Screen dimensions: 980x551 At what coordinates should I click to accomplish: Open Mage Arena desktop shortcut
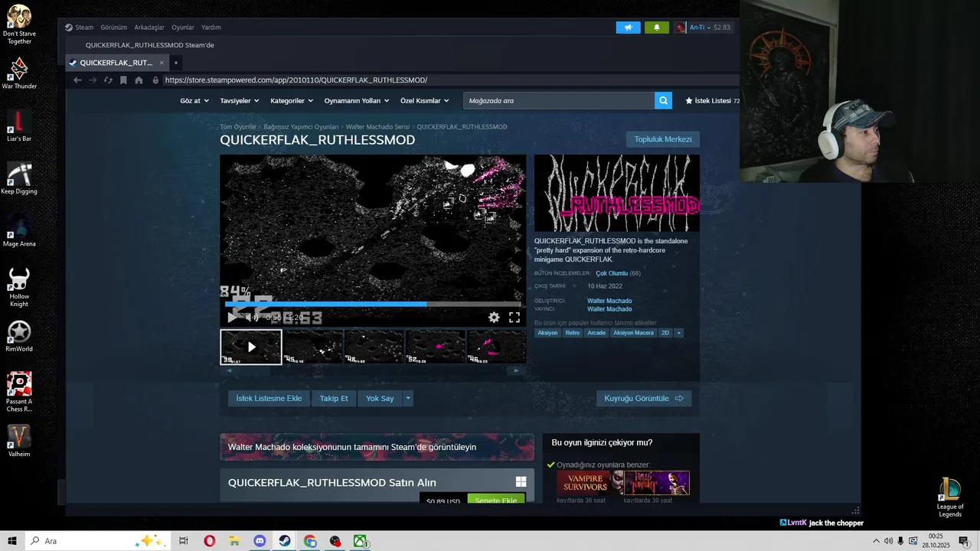click(x=19, y=231)
